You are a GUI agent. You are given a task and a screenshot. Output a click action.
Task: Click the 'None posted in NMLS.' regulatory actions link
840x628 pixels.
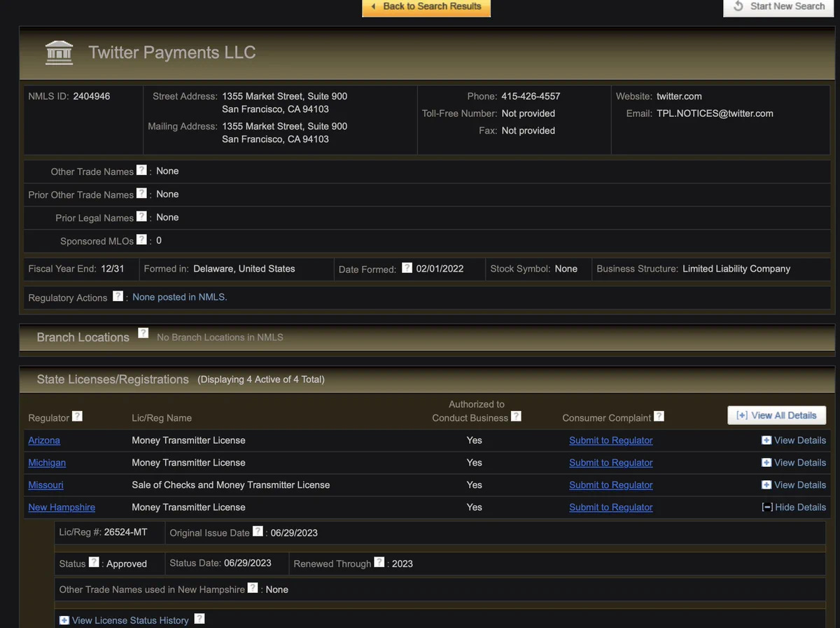tap(180, 297)
